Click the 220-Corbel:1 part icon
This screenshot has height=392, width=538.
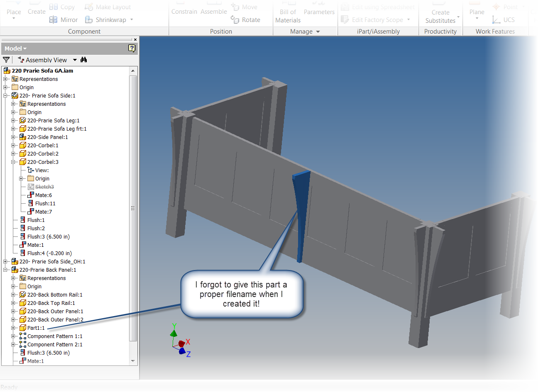[x=23, y=145]
